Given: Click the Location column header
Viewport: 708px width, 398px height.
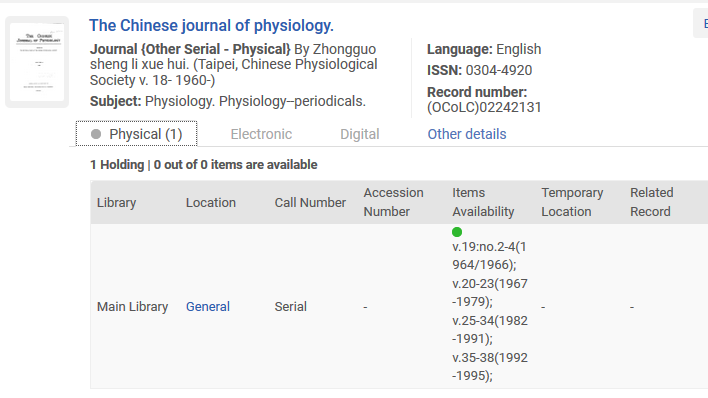Looking at the screenshot, I should [211, 202].
